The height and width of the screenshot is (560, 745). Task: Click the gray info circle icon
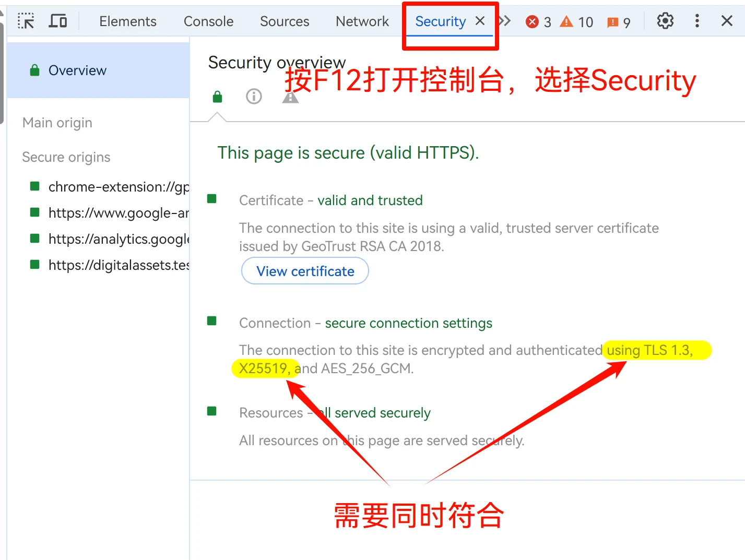point(254,97)
